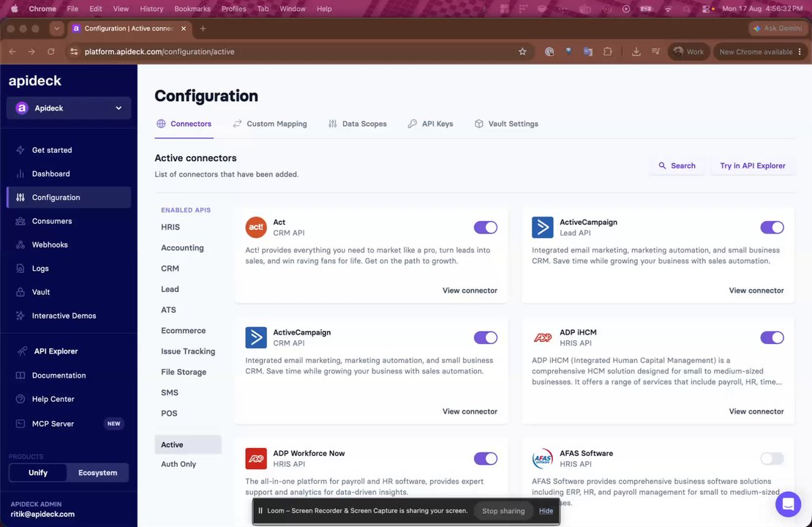
Task: Open Chrome downloads icon
Action: click(636, 52)
